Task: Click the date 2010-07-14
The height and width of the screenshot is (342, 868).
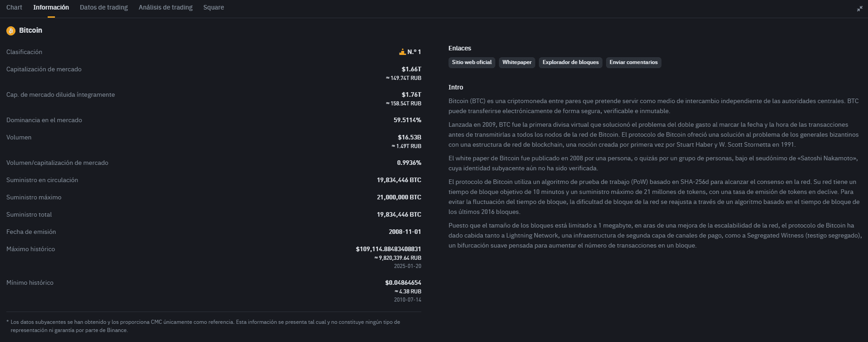Action: (408, 300)
